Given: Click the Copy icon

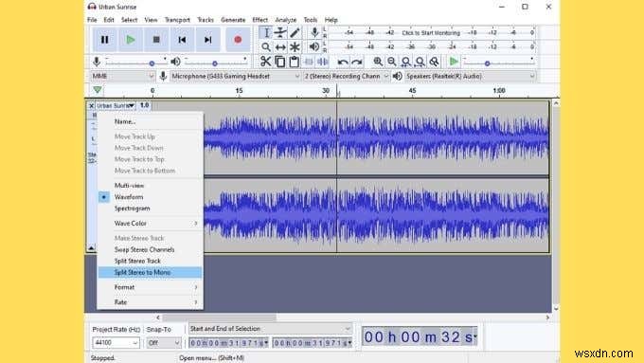Looking at the screenshot, I should pos(280,62).
